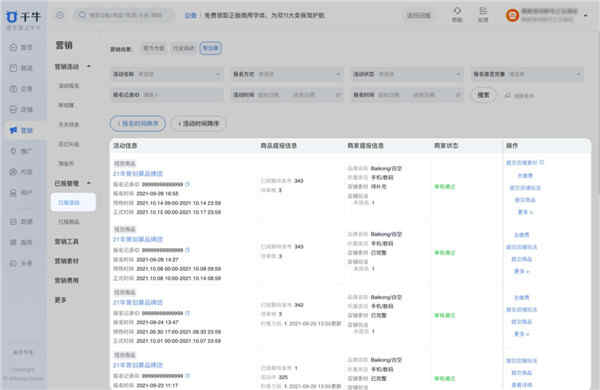
Task: Click the value 343 in the first row
Action: point(299,181)
